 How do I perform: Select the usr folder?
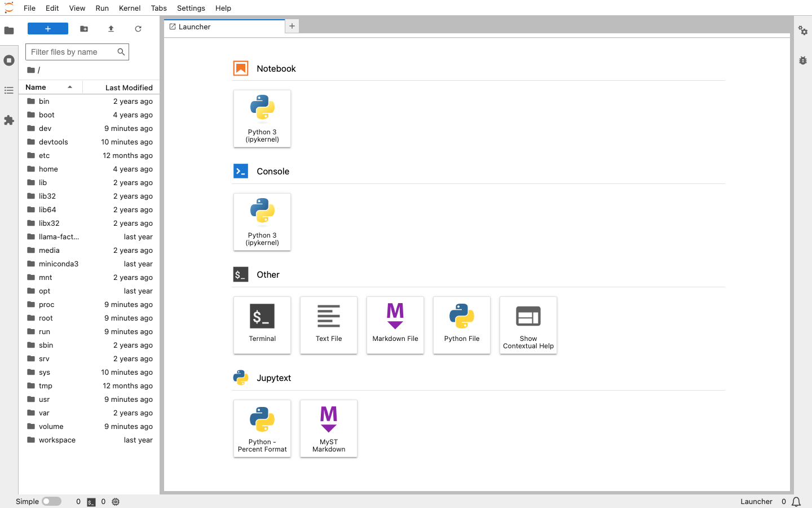(89, 400)
